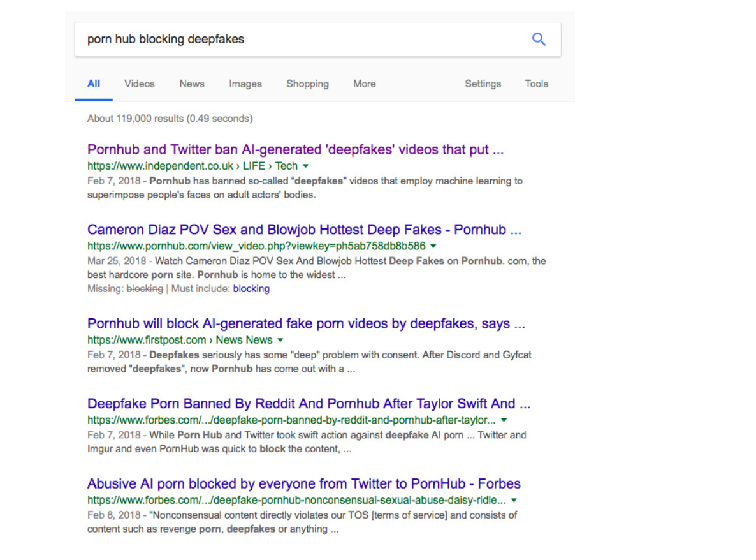Switch to the Videos tab
Image resolution: width=756 pixels, height=560 pixels.
point(140,84)
